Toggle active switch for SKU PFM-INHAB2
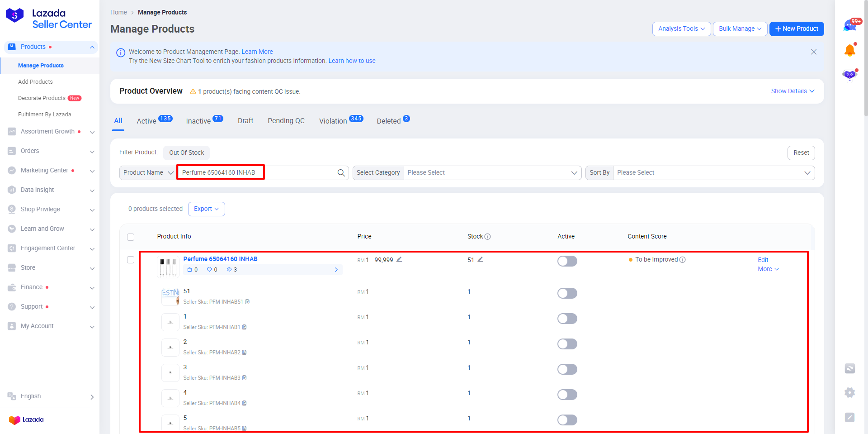 (x=567, y=344)
